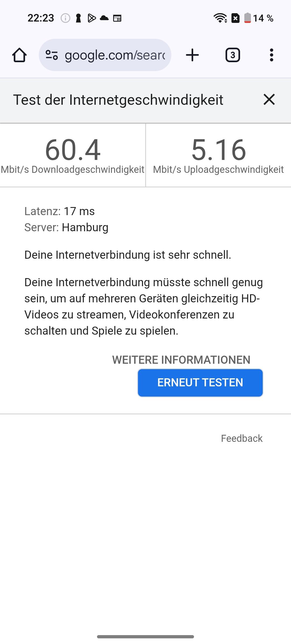
Task: Tap the info circle notification icon
Action: click(x=65, y=18)
